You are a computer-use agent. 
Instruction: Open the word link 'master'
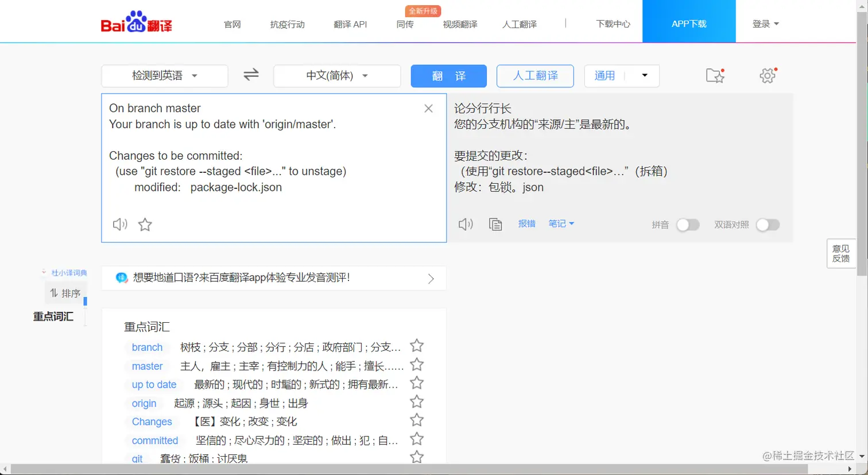point(147,366)
